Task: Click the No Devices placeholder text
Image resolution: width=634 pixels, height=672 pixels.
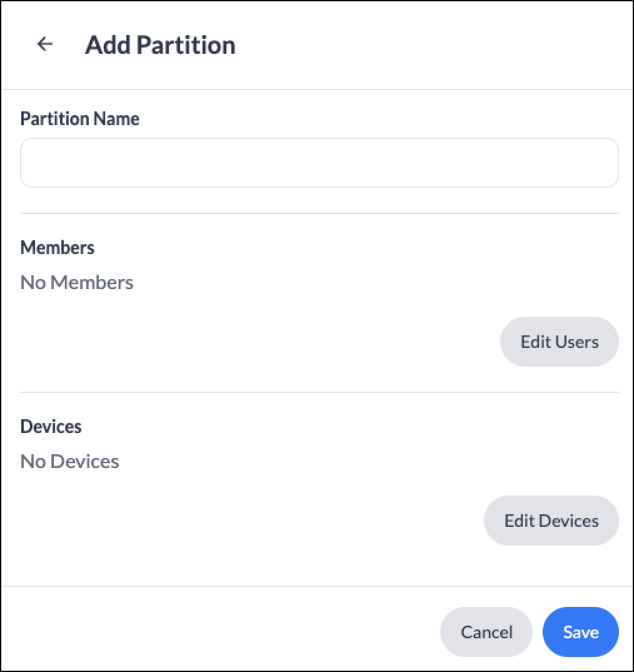Action: coord(70,462)
